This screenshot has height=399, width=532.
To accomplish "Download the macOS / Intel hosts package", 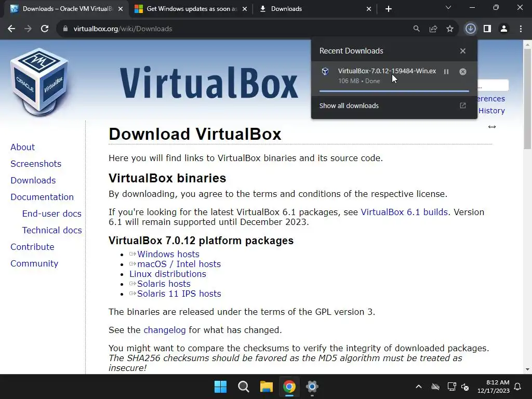I will [179, 264].
